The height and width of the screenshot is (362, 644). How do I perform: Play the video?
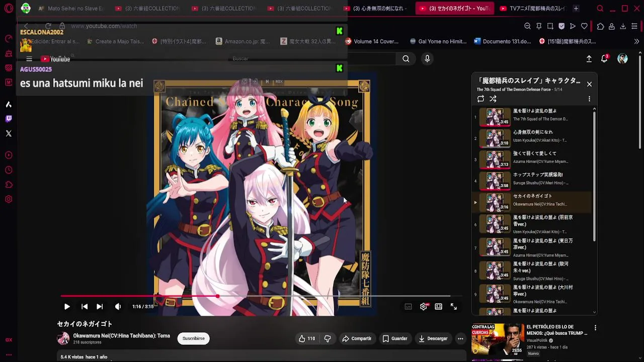(67, 307)
